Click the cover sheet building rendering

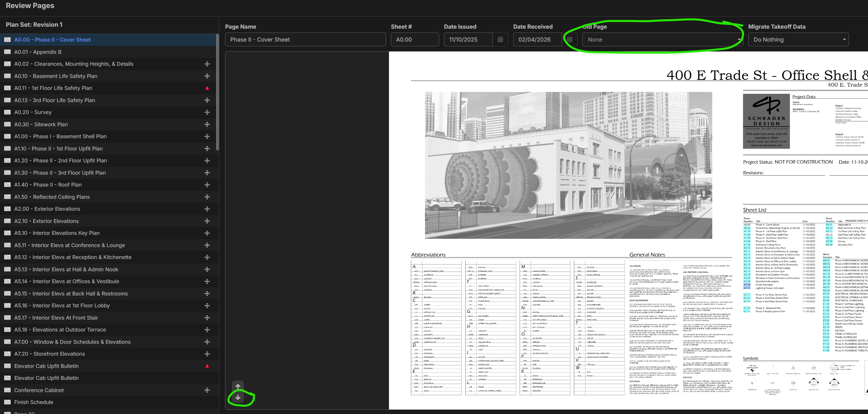pyautogui.click(x=568, y=165)
